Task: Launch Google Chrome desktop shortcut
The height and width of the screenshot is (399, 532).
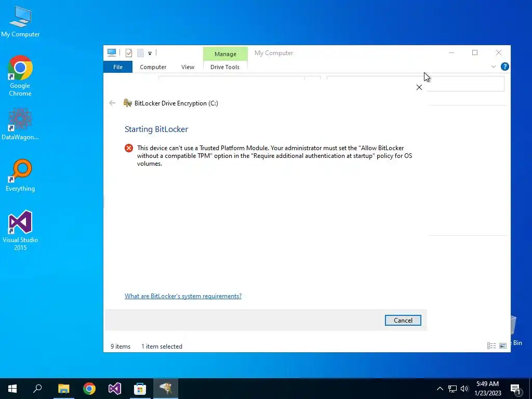Action: click(20, 76)
